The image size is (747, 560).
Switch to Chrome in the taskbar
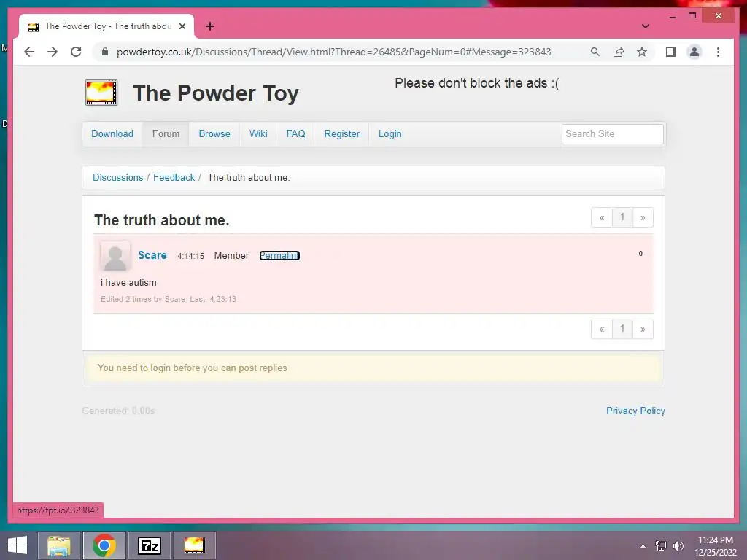click(x=104, y=545)
